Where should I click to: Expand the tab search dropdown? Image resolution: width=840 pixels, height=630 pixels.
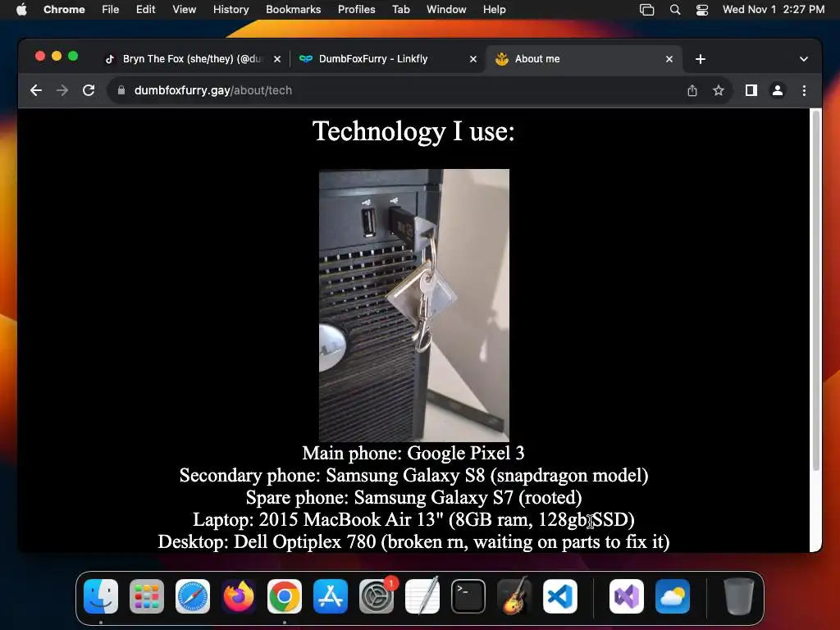pyautogui.click(x=804, y=59)
